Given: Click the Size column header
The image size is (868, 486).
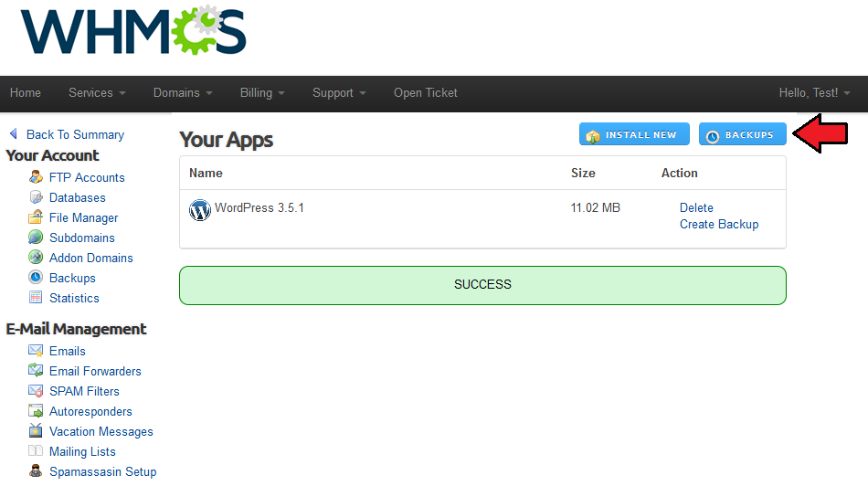Looking at the screenshot, I should click(x=583, y=174).
